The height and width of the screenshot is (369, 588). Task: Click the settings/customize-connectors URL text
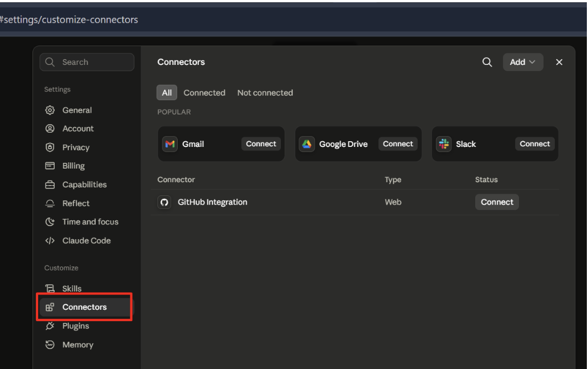69,19
